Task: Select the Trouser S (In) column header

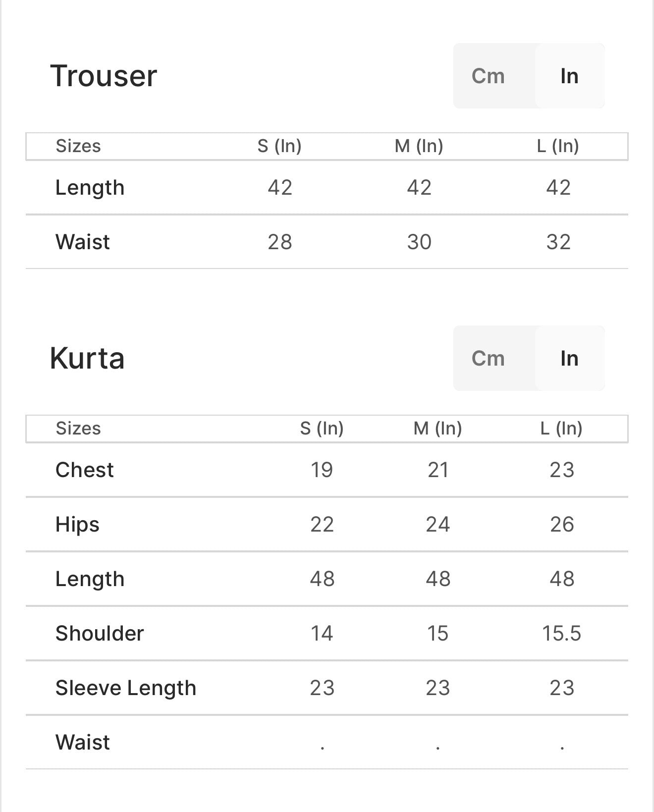Action: pyautogui.click(x=279, y=146)
